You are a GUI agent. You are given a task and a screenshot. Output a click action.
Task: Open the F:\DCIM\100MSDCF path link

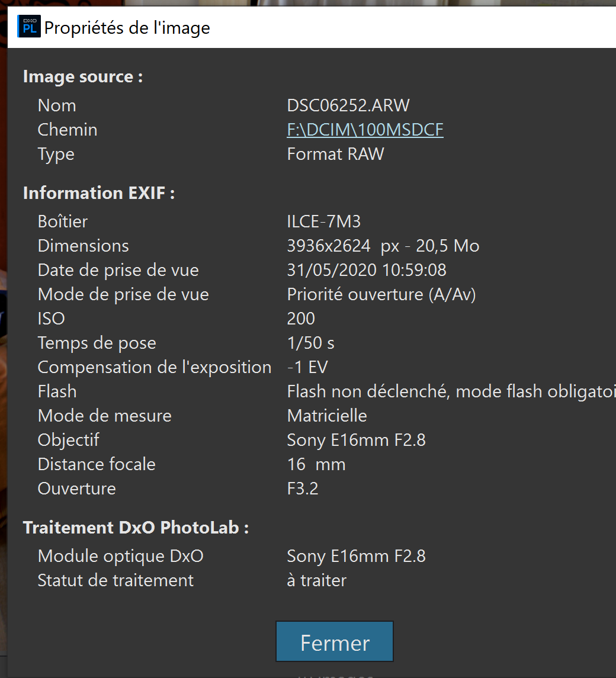[x=365, y=130]
